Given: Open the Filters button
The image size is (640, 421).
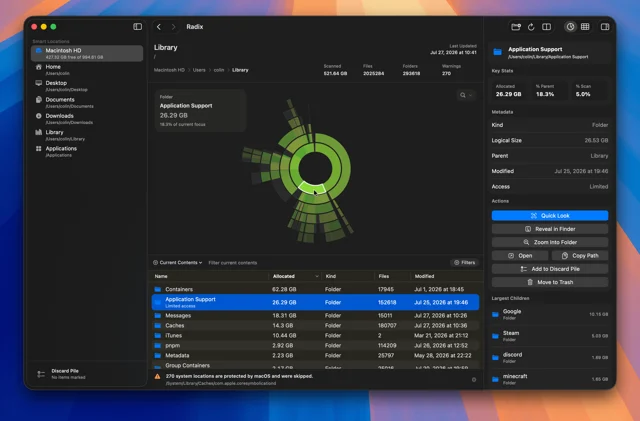Looking at the screenshot, I should coord(464,263).
